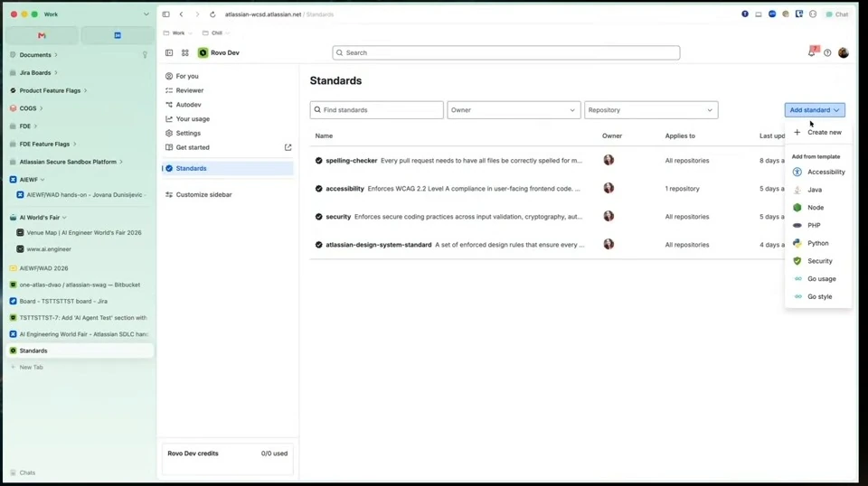Toggle the browser sidebar icon beside back arrow
The width and height of the screenshot is (868, 486).
point(166,14)
